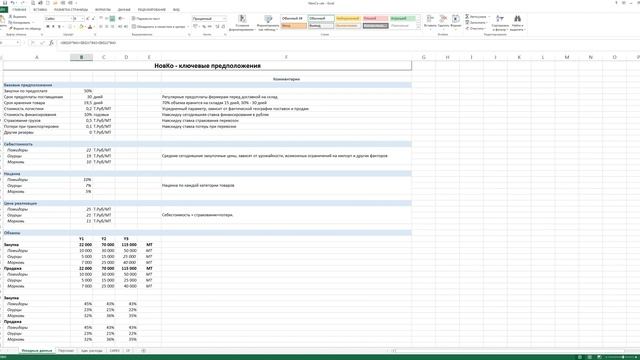
Task: Click the text orientation icon
Action: point(121,19)
